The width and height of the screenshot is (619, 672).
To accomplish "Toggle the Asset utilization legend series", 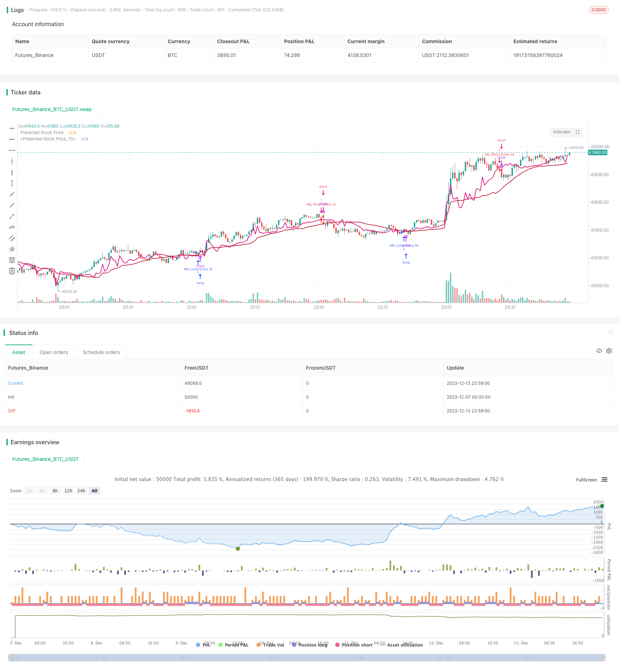I will [x=401, y=645].
